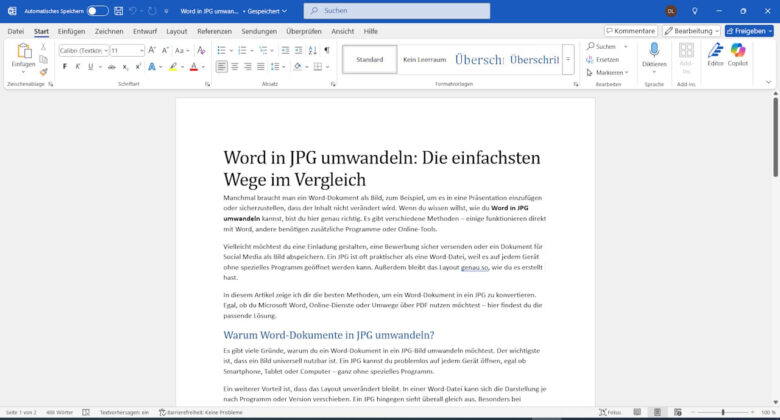Decrease font size with the smaller A icon
The height and width of the screenshot is (420, 780).
click(165, 50)
